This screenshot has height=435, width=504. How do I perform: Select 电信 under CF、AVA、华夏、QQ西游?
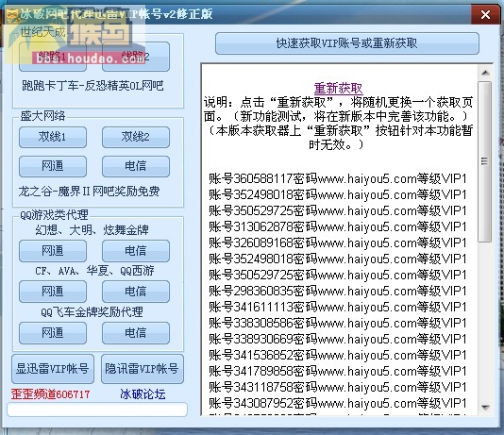136,292
